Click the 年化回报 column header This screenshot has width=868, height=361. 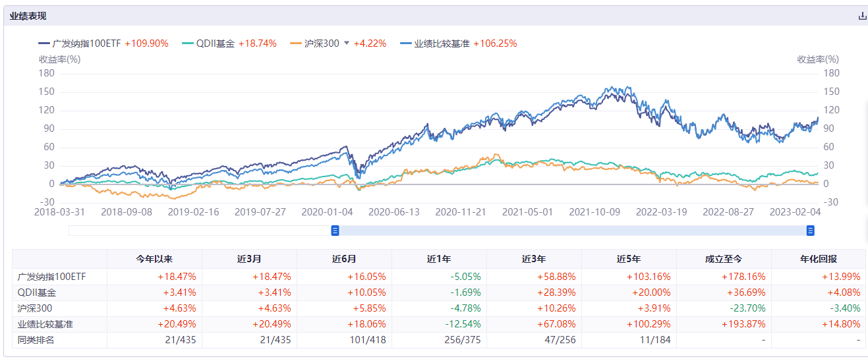tap(819, 259)
